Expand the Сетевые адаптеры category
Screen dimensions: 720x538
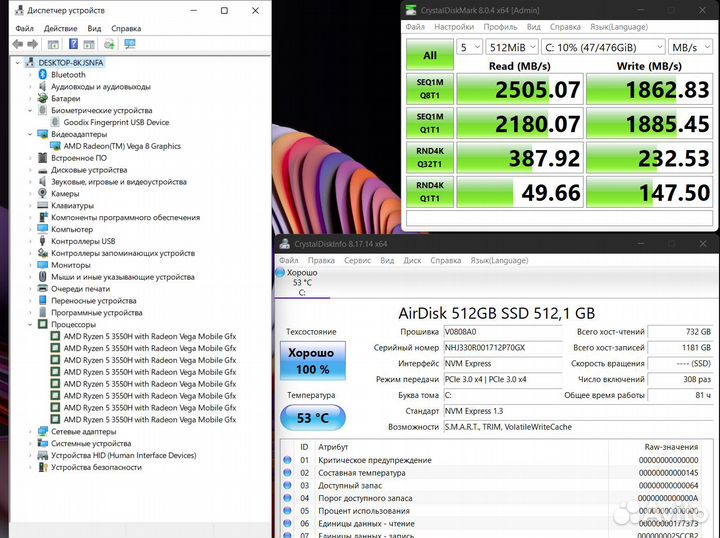(x=29, y=431)
